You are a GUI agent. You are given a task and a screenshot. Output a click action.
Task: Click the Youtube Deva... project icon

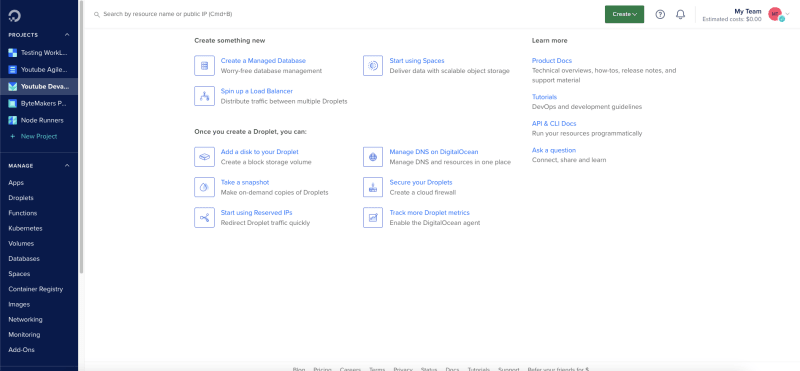13,86
